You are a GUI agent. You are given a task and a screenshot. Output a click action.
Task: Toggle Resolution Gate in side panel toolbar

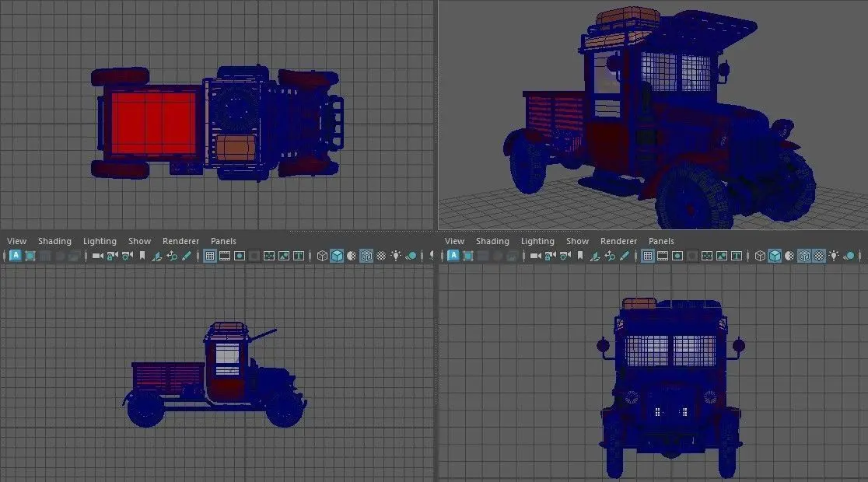click(x=240, y=256)
